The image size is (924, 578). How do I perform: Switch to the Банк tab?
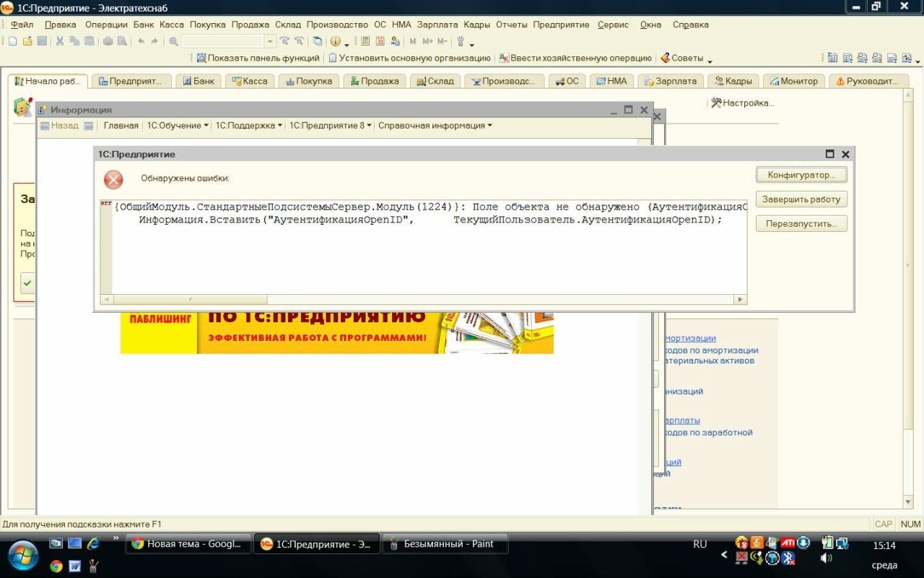(199, 81)
